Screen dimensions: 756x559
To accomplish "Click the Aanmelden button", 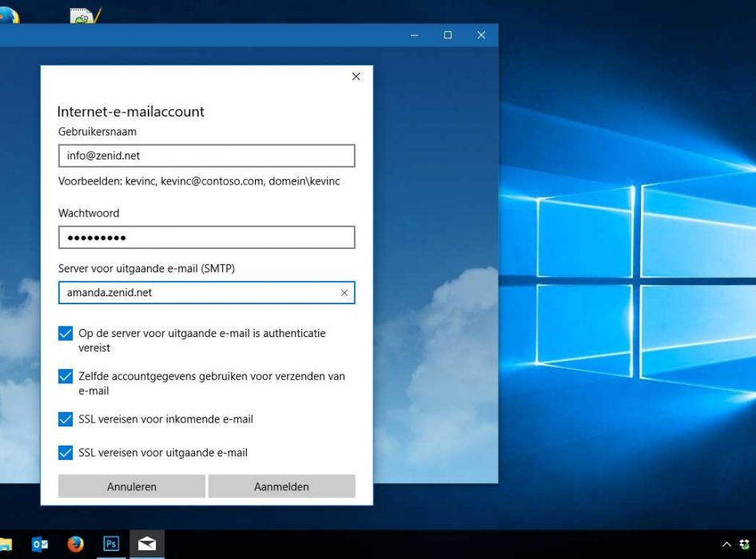I will tap(281, 486).
